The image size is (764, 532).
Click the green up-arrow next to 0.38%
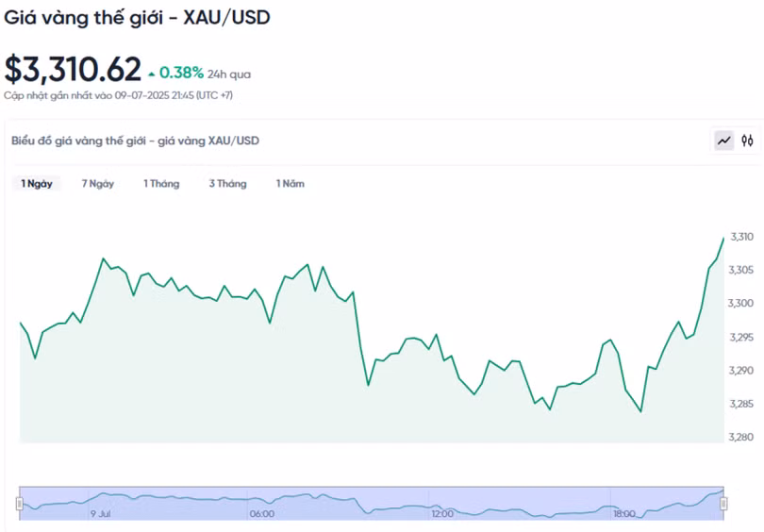coord(152,75)
